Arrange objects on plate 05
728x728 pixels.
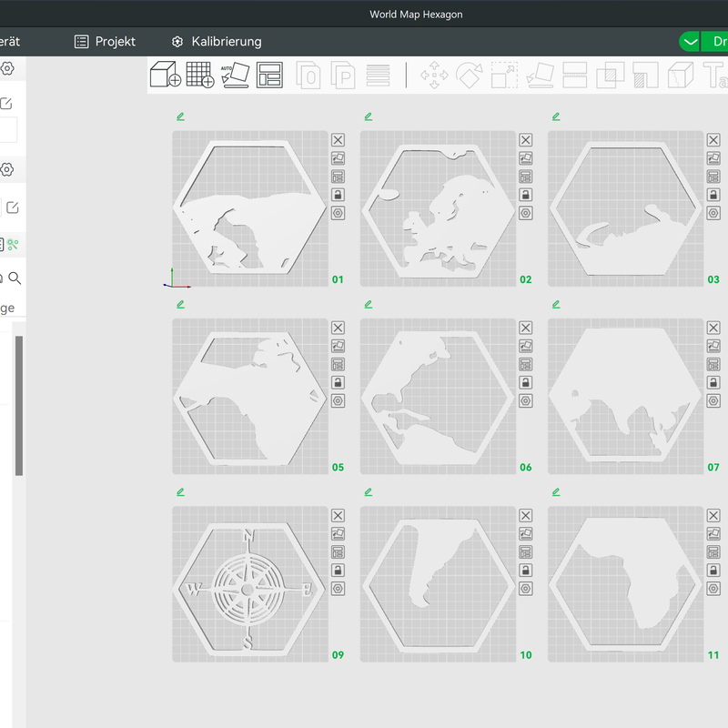[x=338, y=365]
